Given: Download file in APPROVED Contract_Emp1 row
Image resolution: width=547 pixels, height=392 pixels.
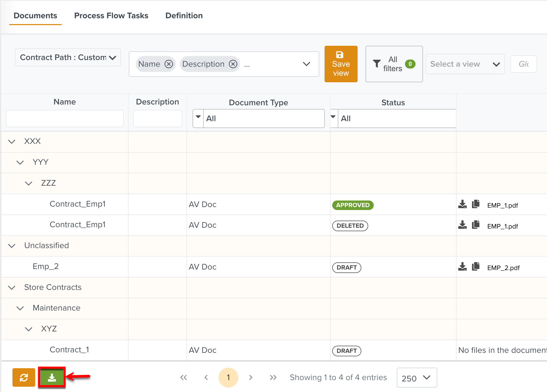Looking at the screenshot, I should [462, 204].
